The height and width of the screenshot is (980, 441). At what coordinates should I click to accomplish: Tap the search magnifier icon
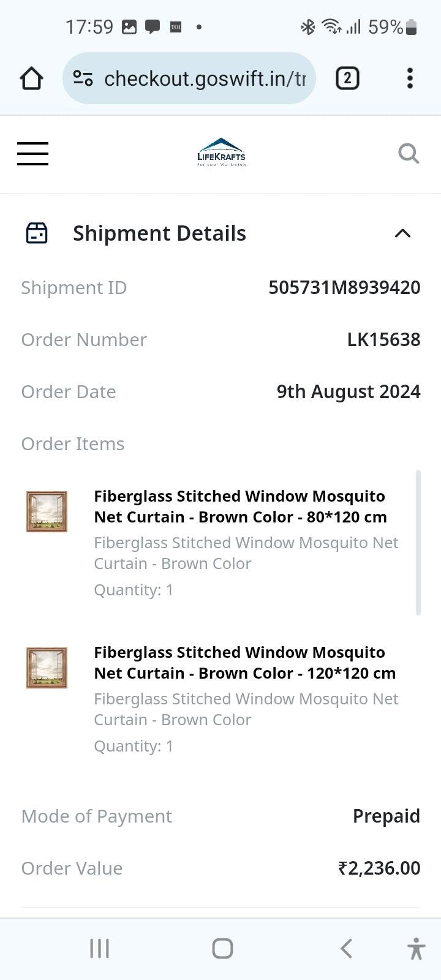click(x=409, y=153)
